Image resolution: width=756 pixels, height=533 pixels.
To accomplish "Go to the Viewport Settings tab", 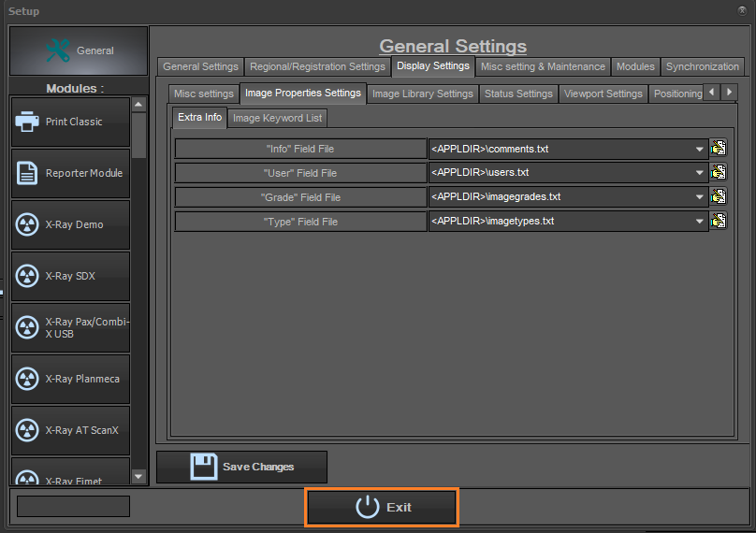I will click(603, 94).
